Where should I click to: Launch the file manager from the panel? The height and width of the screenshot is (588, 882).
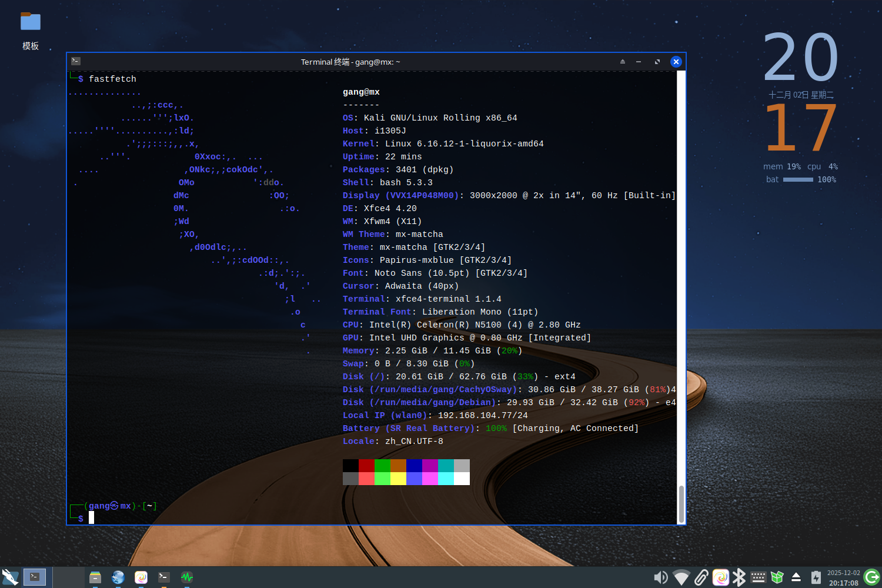click(x=95, y=577)
